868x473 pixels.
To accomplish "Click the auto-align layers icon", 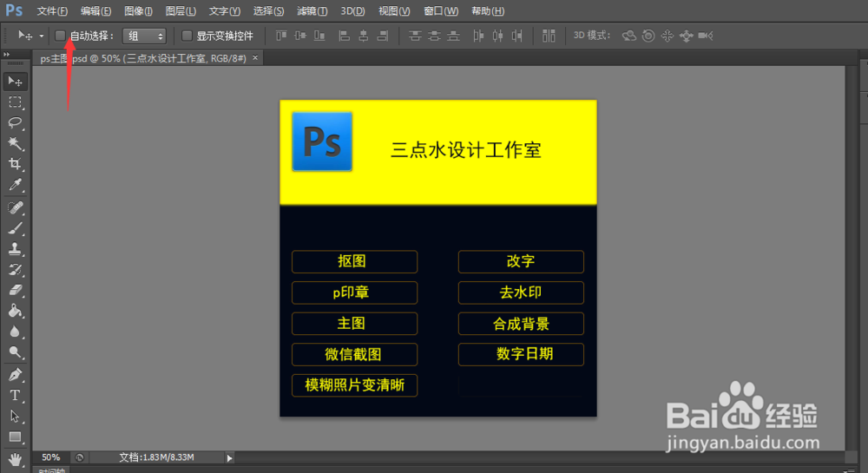I will (x=549, y=36).
